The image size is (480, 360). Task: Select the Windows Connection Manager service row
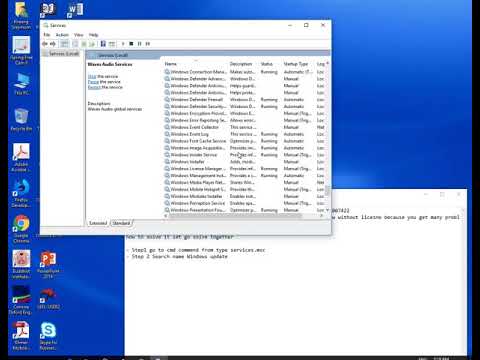pyautogui.click(x=244, y=72)
